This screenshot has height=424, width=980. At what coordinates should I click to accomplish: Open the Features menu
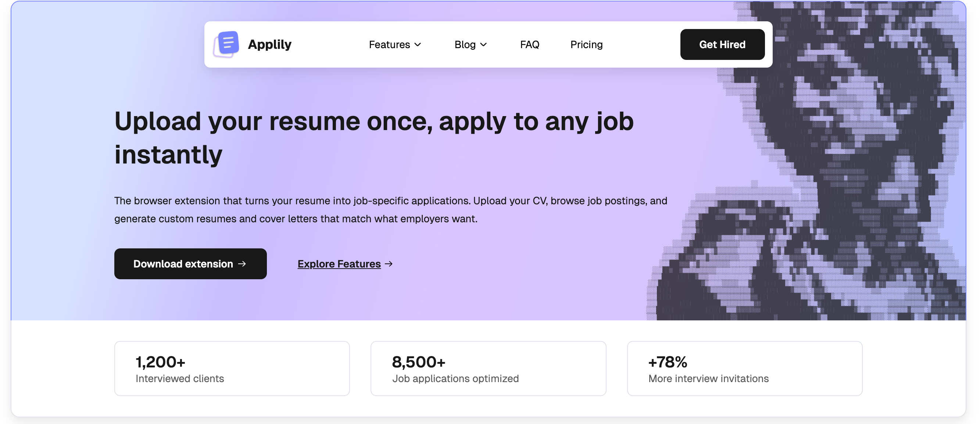point(389,44)
